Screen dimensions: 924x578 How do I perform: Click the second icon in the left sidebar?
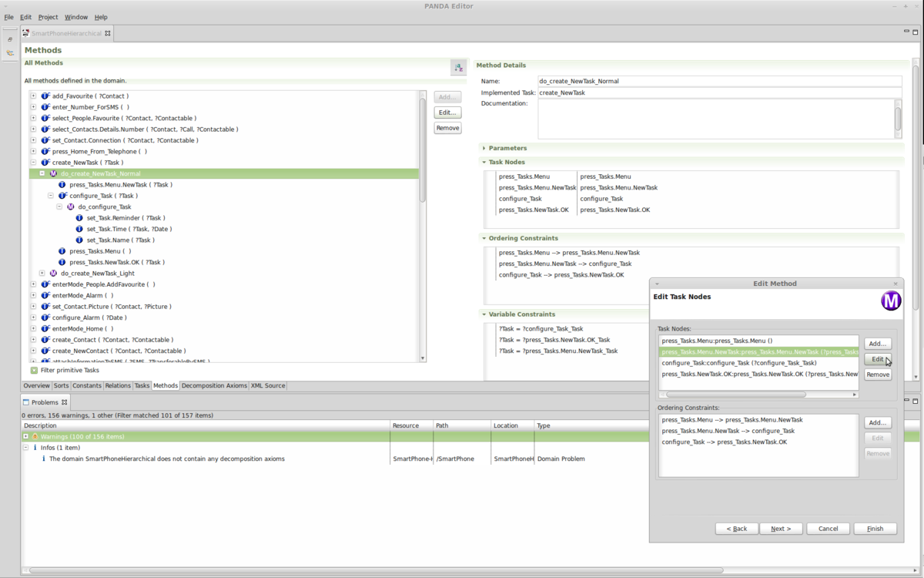(10, 53)
